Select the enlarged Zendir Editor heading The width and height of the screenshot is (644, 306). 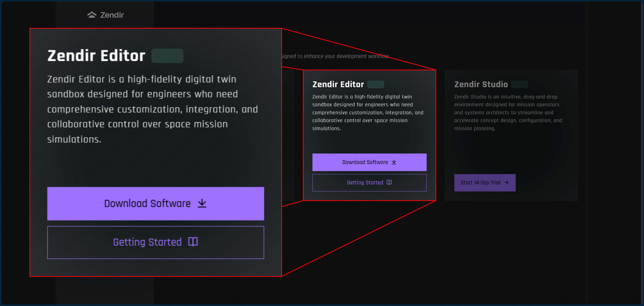tap(96, 56)
